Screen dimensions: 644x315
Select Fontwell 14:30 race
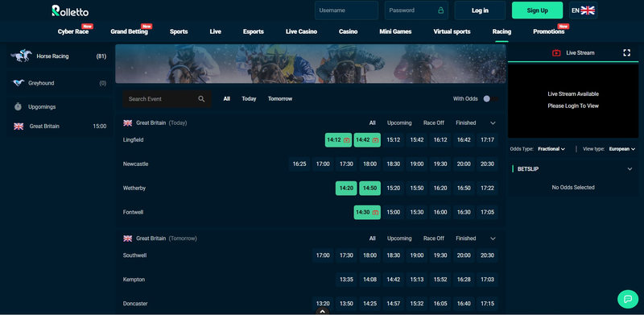pos(367,213)
